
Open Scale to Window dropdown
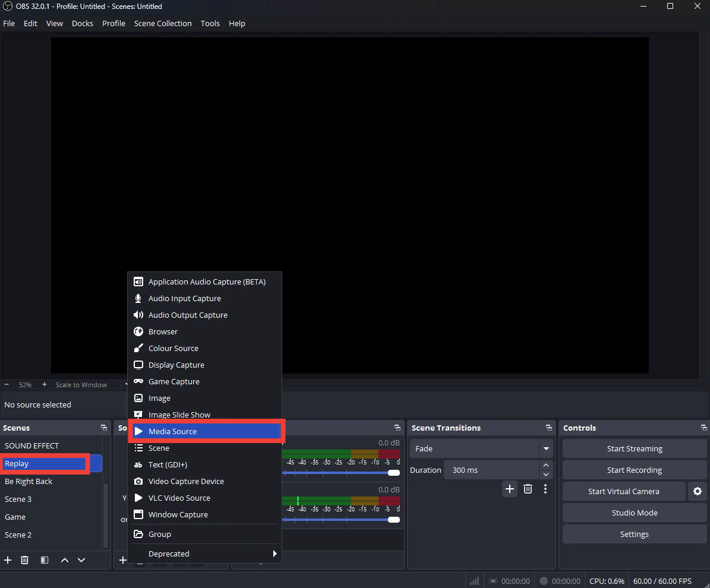(x=90, y=384)
